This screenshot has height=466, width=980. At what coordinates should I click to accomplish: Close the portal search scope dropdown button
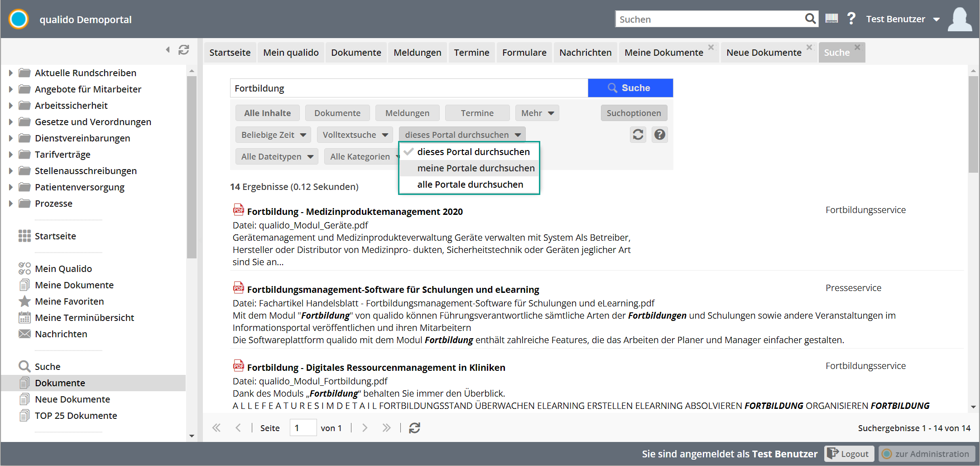462,135
